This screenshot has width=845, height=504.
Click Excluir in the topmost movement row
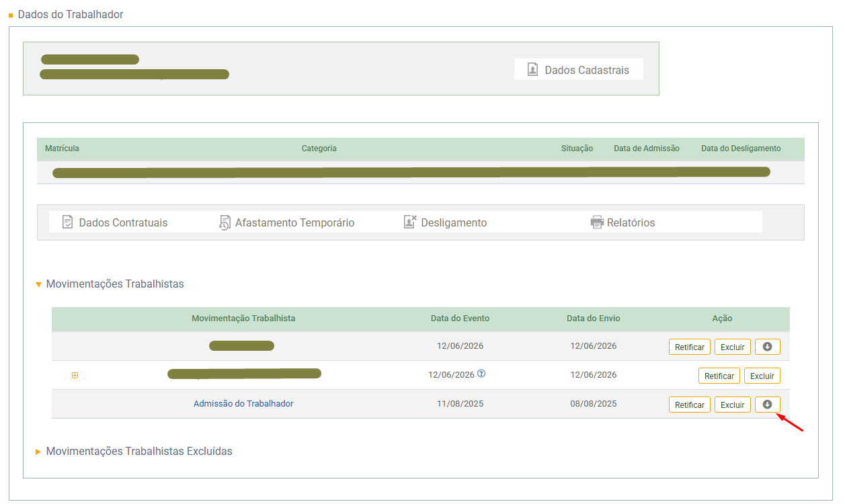point(733,347)
